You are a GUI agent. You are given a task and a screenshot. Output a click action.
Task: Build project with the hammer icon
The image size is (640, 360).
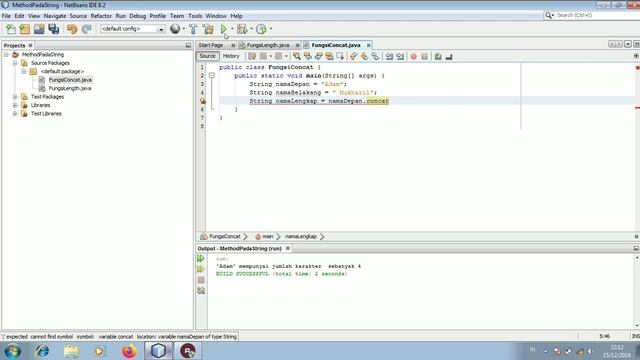pyautogui.click(x=193, y=29)
